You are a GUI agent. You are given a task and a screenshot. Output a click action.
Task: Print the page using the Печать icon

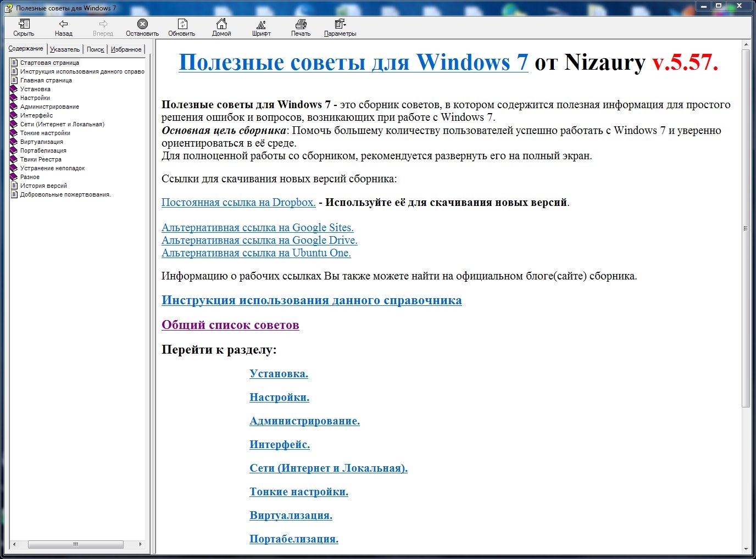tap(301, 24)
